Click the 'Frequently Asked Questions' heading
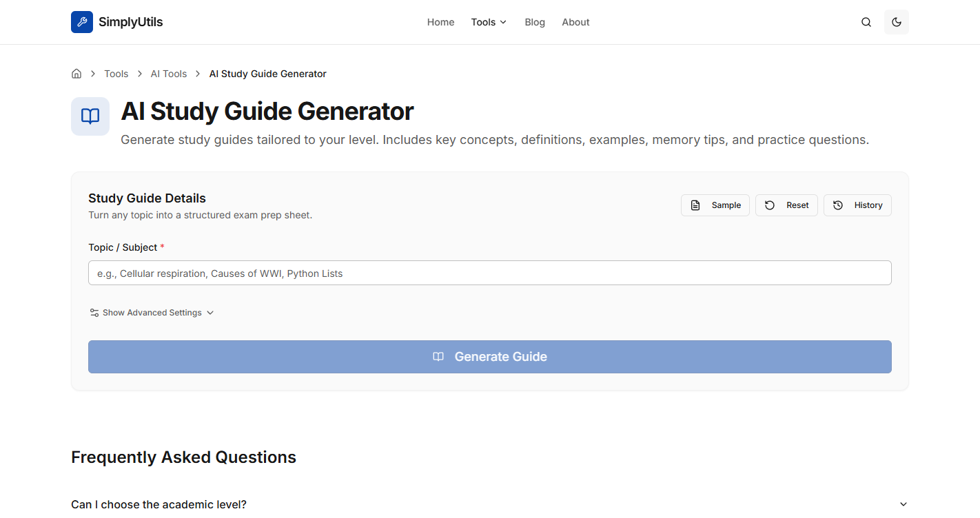 pos(184,457)
